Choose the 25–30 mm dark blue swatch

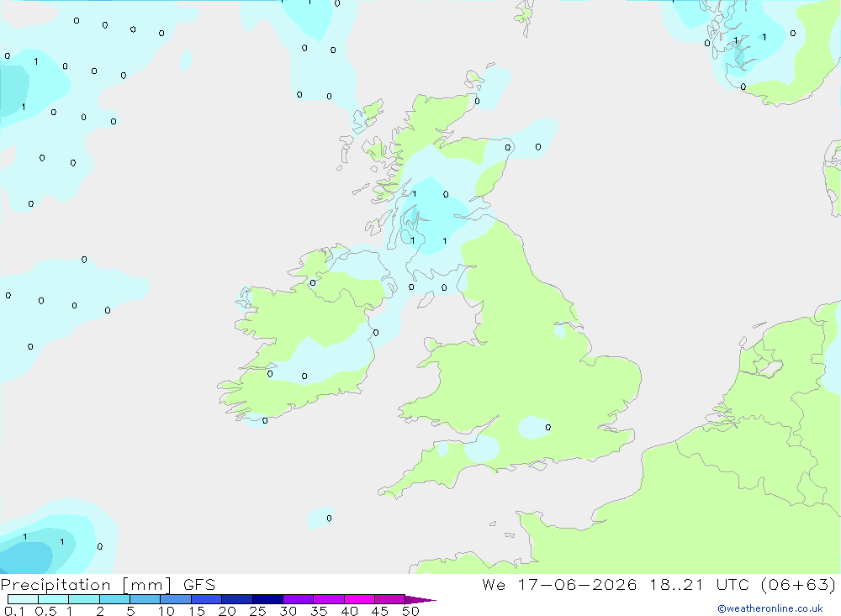267,599
